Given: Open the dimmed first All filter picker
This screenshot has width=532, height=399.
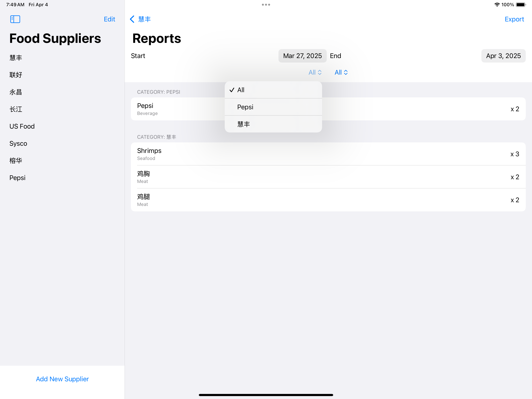Looking at the screenshot, I should click(315, 72).
